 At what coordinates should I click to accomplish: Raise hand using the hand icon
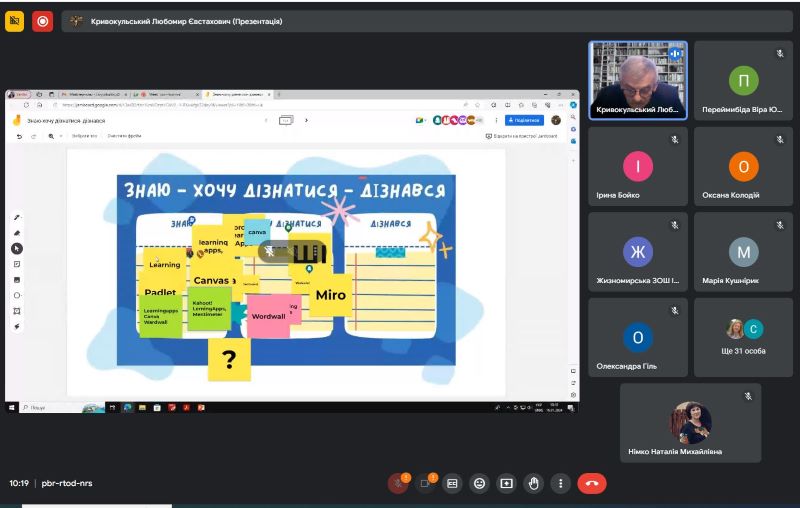(534, 483)
